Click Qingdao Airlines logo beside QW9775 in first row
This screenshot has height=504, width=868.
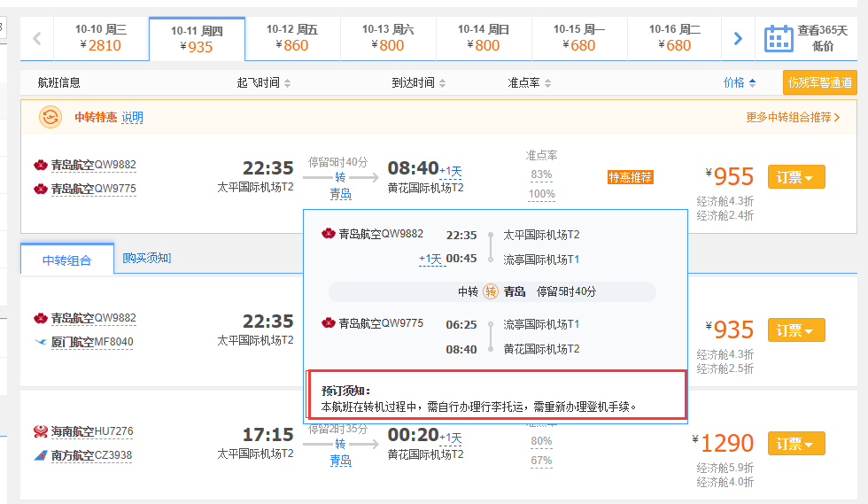tap(41, 189)
